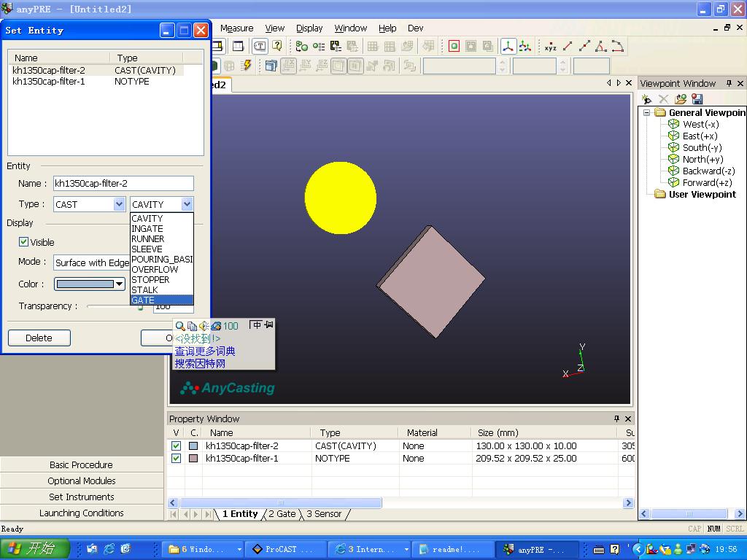Click the entity Name input field

[x=123, y=183]
